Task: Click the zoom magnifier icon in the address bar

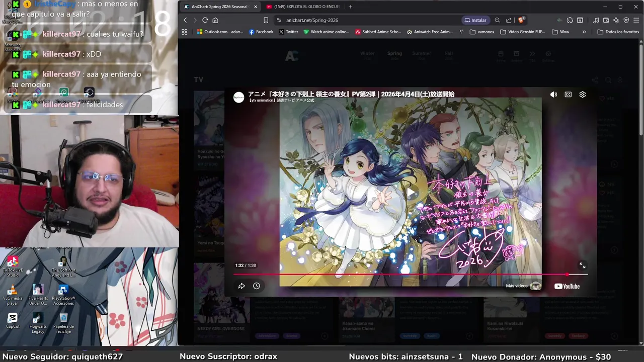Action: click(x=497, y=20)
